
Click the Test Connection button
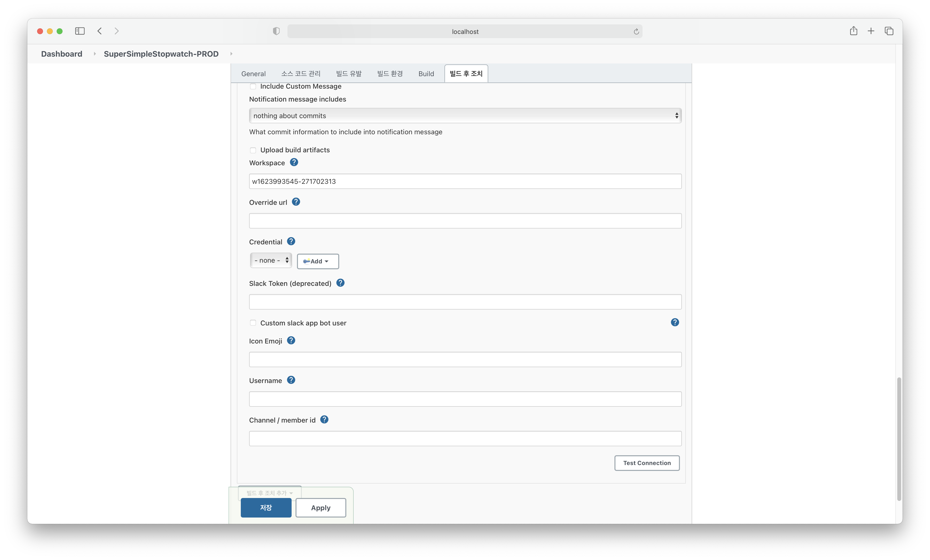(646, 463)
